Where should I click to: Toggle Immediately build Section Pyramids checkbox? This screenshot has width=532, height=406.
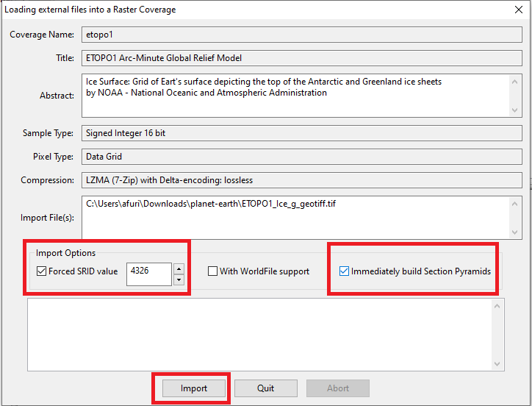click(x=344, y=271)
